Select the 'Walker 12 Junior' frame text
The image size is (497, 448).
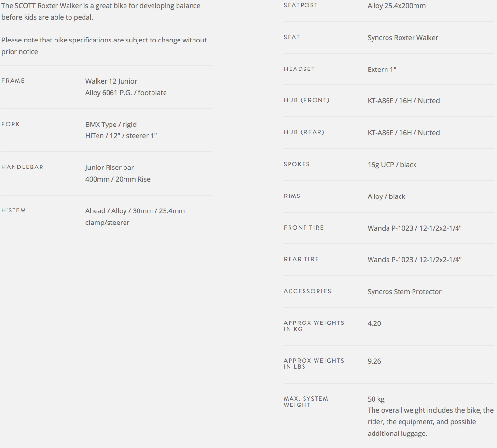tap(111, 81)
